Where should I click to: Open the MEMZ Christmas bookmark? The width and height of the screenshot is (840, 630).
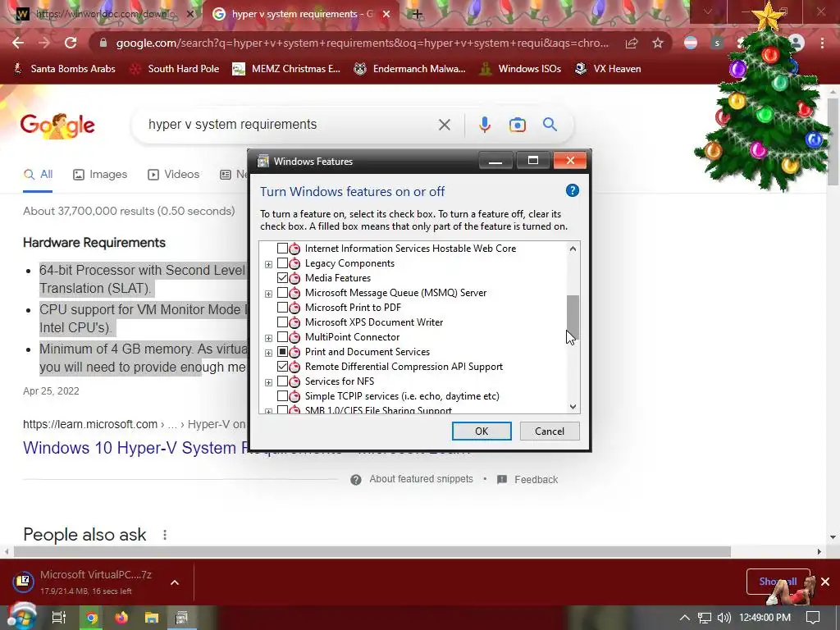click(286, 69)
